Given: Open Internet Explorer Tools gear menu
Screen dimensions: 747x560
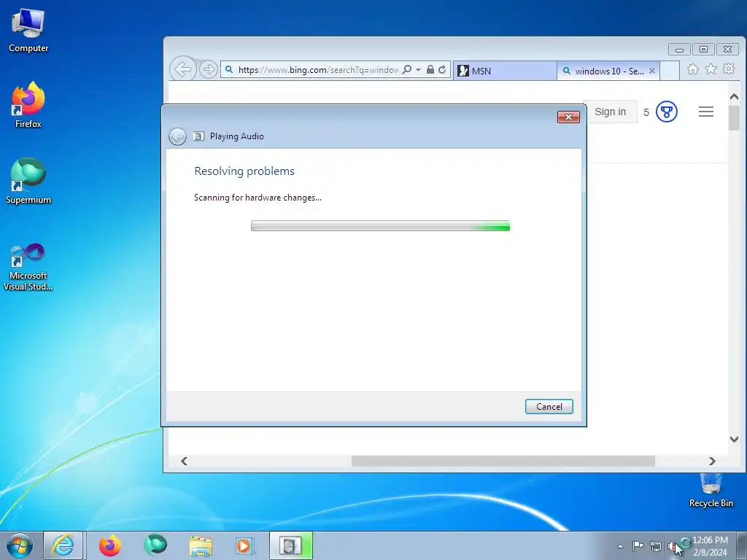Looking at the screenshot, I should pos(729,69).
